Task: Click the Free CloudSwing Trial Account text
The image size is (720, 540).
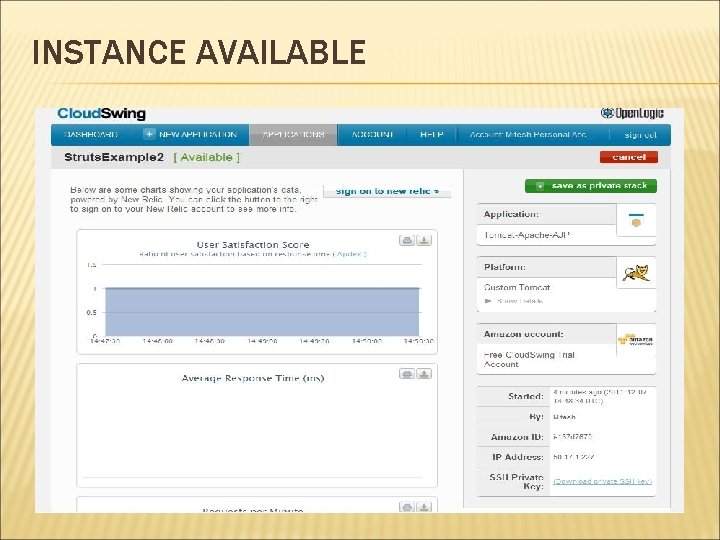Action: click(529, 360)
